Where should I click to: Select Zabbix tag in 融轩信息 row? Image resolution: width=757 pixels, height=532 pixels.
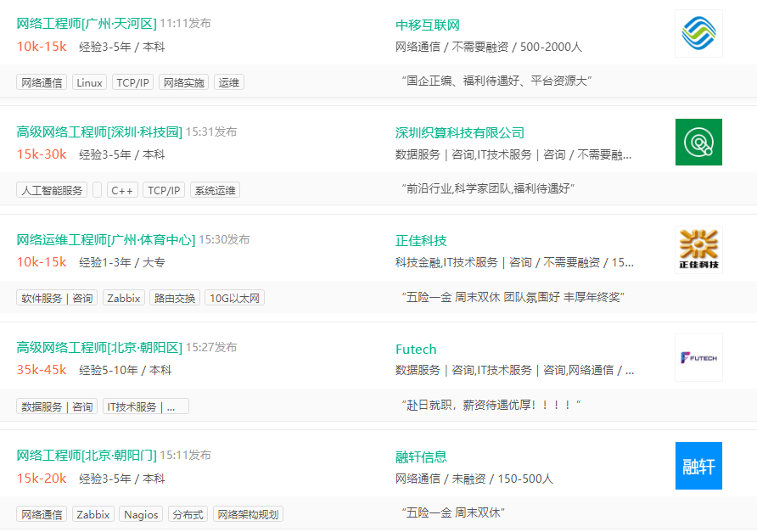pyautogui.click(x=93, y=514)
